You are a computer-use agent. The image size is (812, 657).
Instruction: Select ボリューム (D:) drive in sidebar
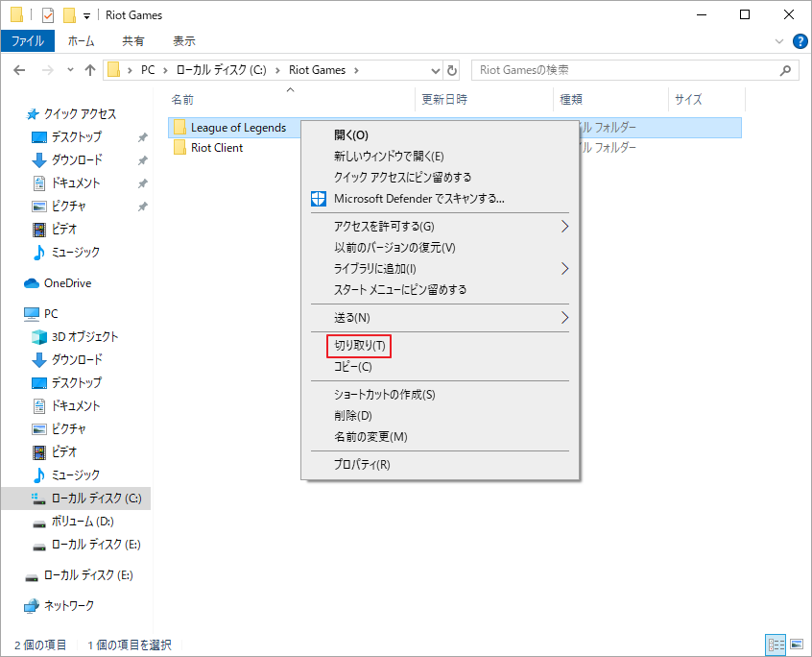click(x=73, y=522)
